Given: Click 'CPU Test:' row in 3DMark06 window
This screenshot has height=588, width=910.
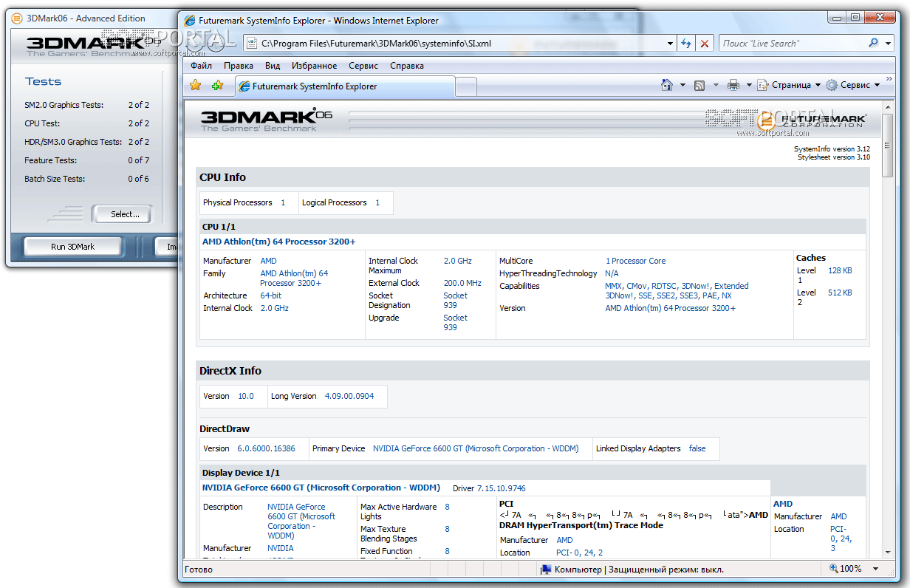Looking at the screenshot, I should coord(87,123).
